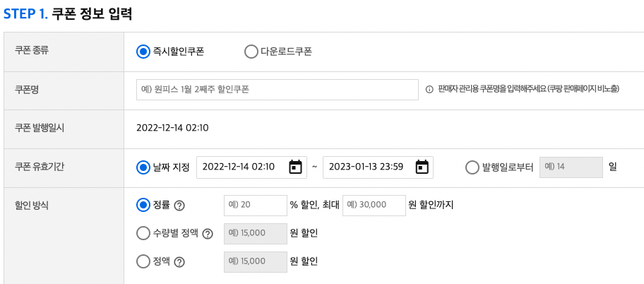
Task: Click help icon next to 정률
Action: [x=179, y=206]
